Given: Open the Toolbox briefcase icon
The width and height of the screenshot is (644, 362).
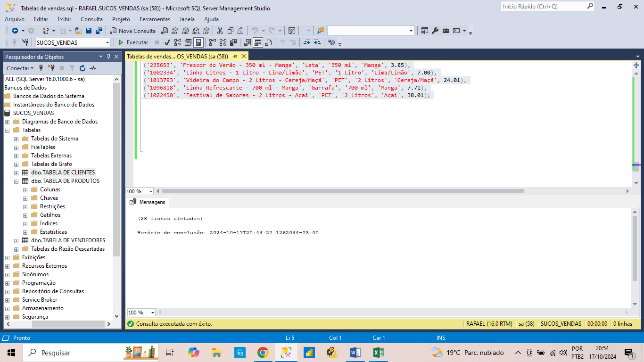Looking at the screenshot, I should point(446,31).
